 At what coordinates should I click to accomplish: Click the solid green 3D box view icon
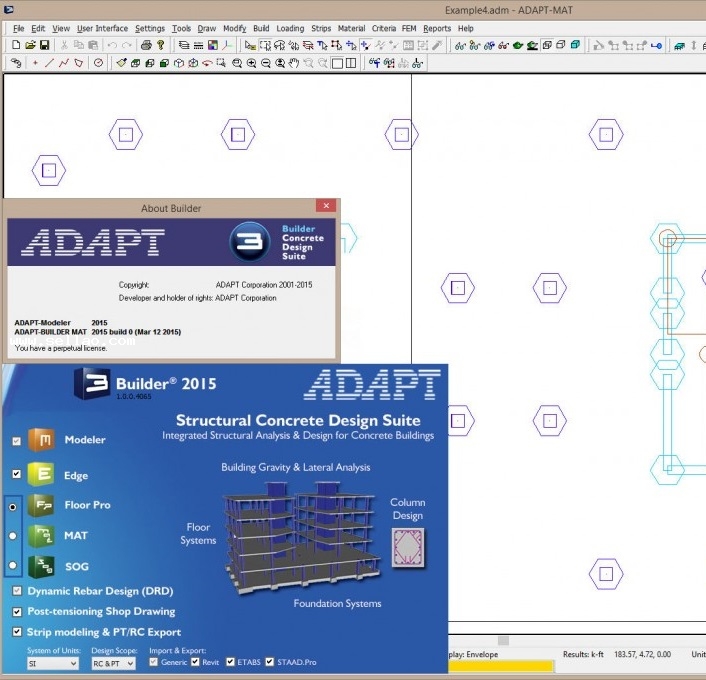164,63
